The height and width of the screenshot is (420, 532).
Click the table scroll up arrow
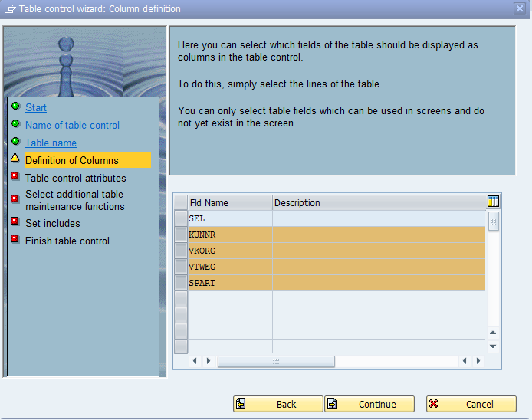493,333
